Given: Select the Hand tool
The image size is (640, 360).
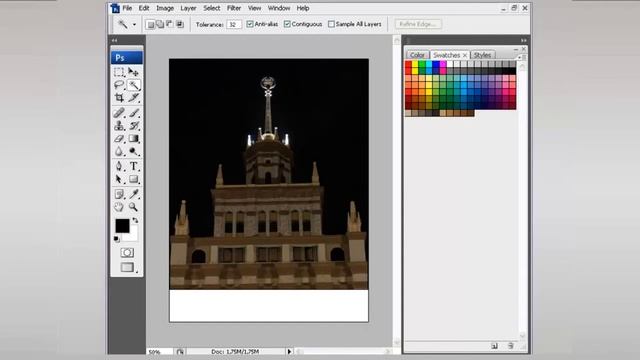Looking at the screenshot, I should click(119, 207).
